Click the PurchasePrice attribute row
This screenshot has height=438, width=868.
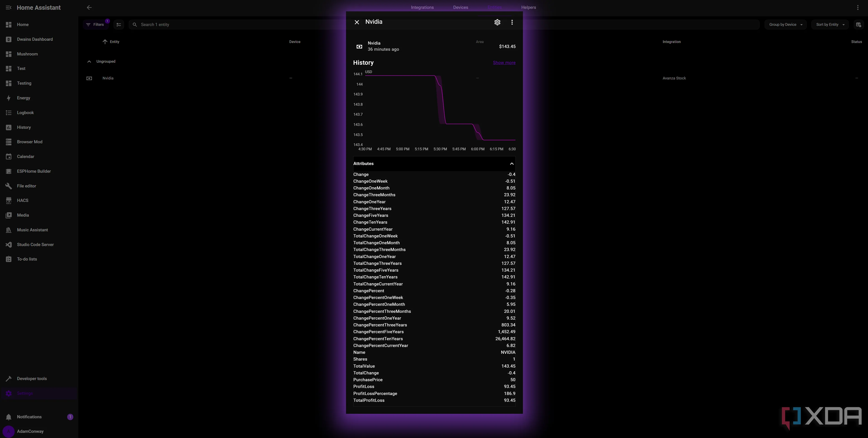[434, 380]
